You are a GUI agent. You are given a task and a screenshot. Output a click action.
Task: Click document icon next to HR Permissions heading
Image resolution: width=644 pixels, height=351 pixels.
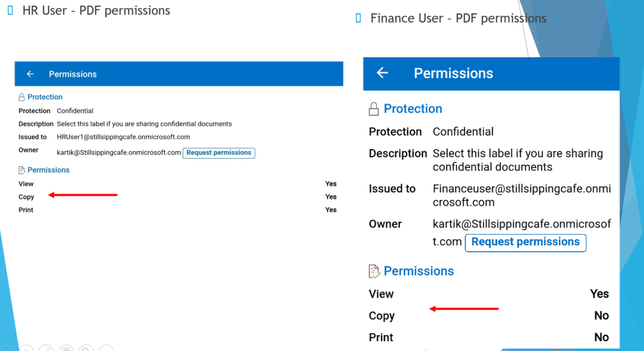[22, 170]
